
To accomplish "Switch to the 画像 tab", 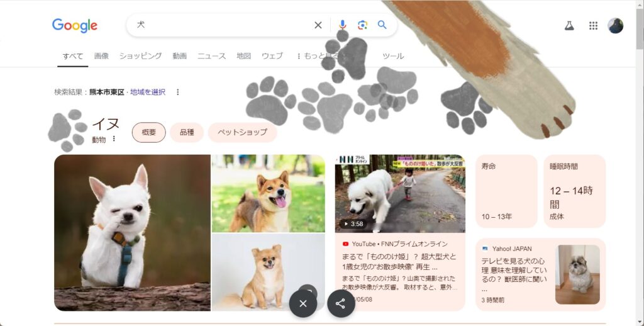I will point(101,56).
